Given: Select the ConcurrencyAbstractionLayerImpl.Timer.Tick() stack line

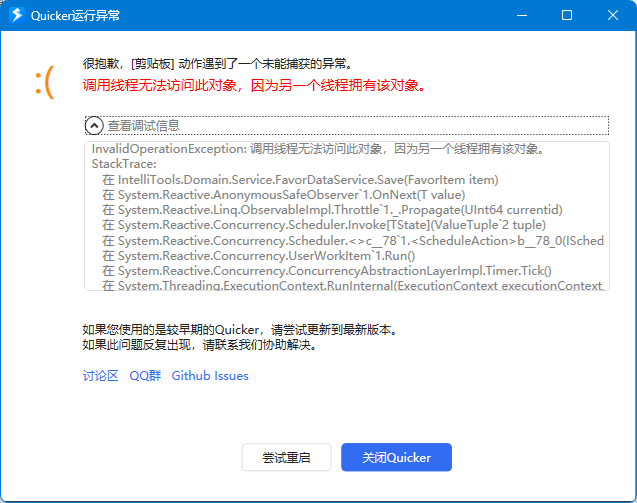Looking at the screenshot, I should 327,271.
